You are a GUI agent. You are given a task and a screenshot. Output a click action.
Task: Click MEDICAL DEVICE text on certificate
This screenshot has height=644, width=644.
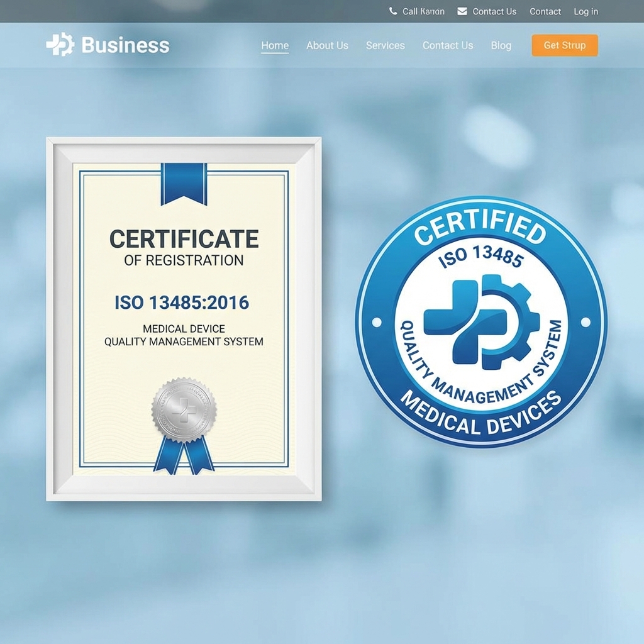(184, 328)
